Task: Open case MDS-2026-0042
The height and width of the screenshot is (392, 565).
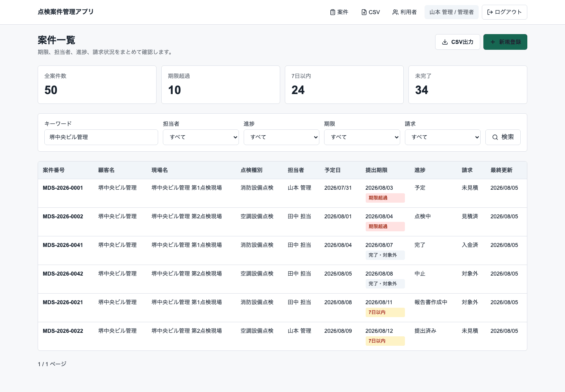Action: pos(63,274)
